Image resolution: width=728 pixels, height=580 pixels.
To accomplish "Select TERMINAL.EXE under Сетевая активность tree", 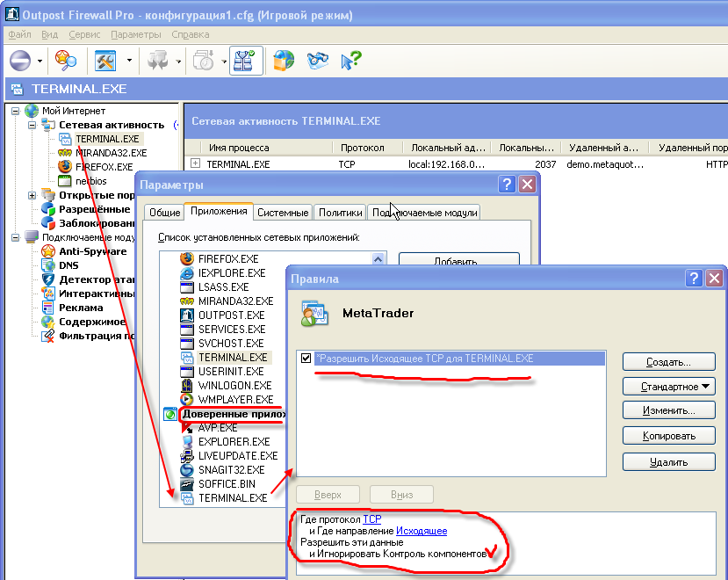I will coord(108,139).
